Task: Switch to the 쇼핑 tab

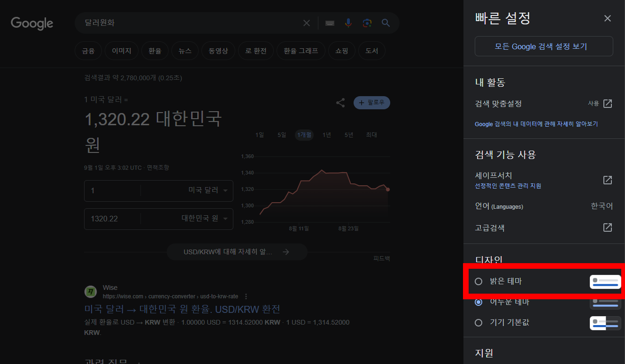Action: click(342, 51)
